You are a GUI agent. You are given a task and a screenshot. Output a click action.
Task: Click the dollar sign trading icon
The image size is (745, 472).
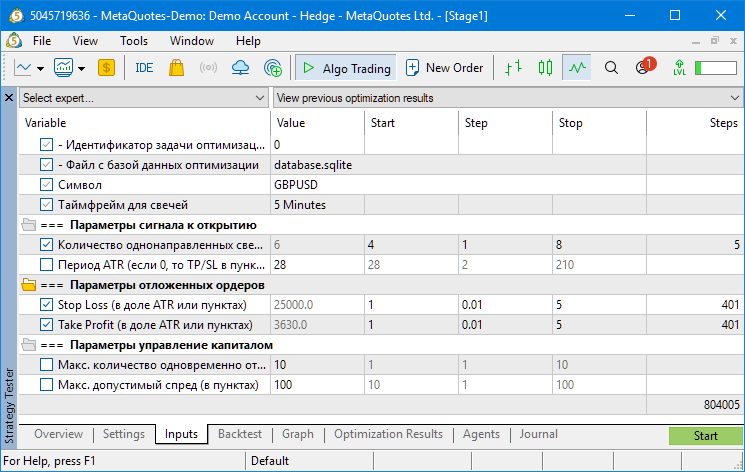(107, 68)
